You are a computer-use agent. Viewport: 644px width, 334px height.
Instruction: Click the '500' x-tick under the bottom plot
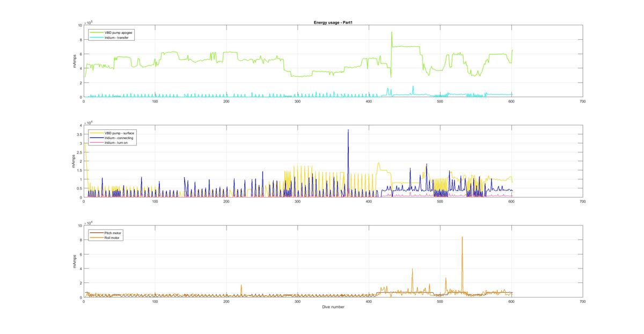pos(440,301)
